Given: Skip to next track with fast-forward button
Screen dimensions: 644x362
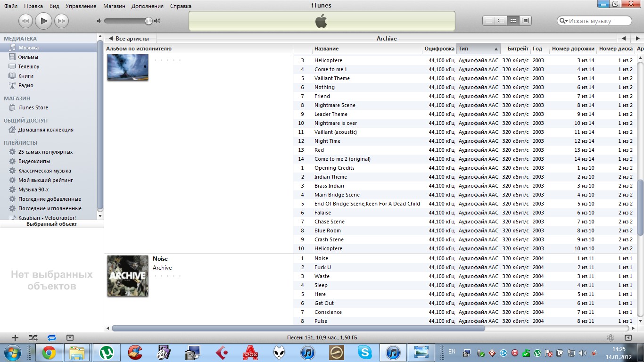Looking at the screenshot, I should click(61, 21).
